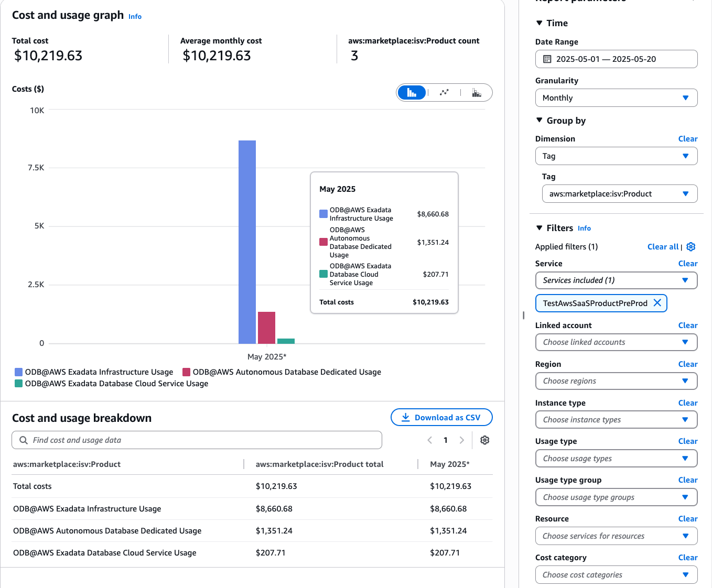The width and height of the screenshot is (712, 588).
Task: Clear the Service filter
Action: click(x=687, y=263)
